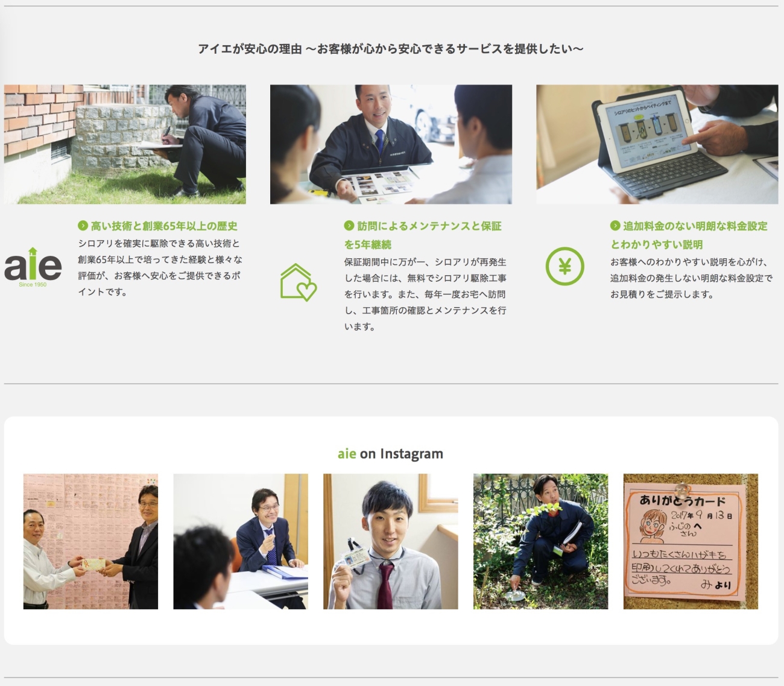Viewport: 784px width, 686px height.
Task: Open the 追加料金のない明朗な料金設定 link
Action: (689, 235)
